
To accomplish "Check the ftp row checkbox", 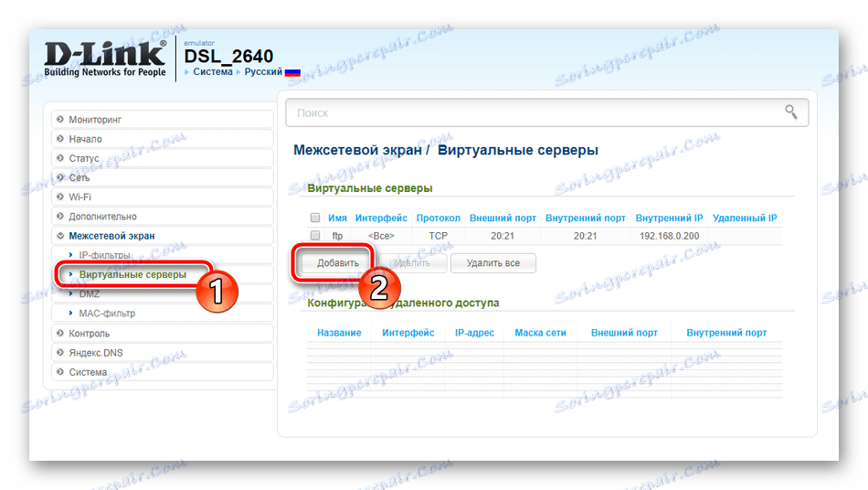I will tap(315, 235).
